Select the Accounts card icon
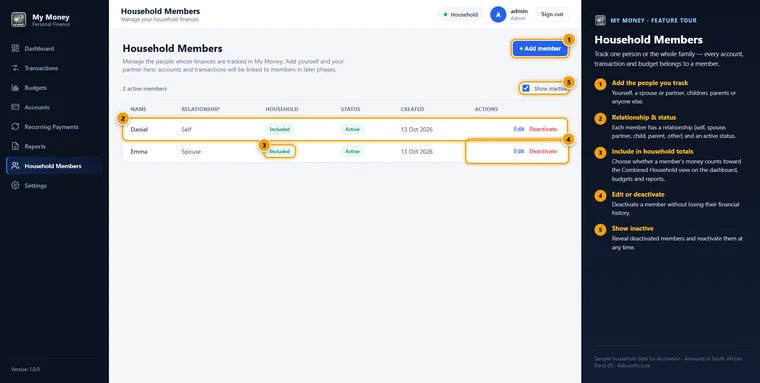The image size is (760, 383). coord(15,107)
